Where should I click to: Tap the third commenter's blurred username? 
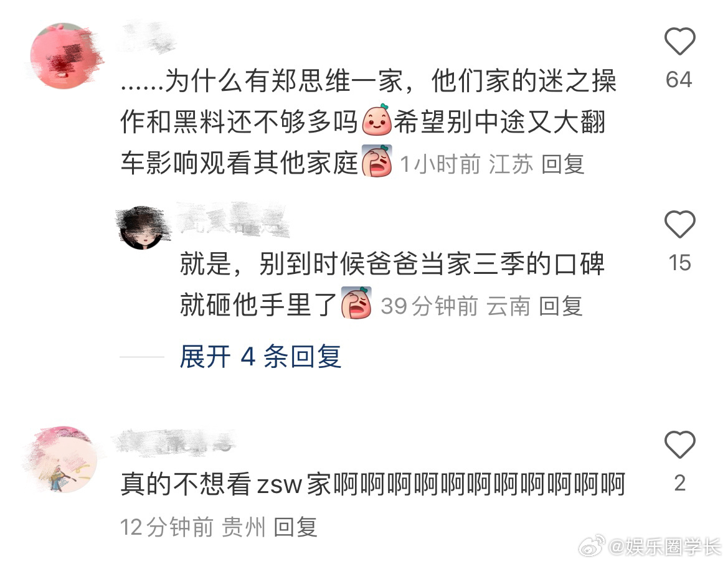pos(176,441)
